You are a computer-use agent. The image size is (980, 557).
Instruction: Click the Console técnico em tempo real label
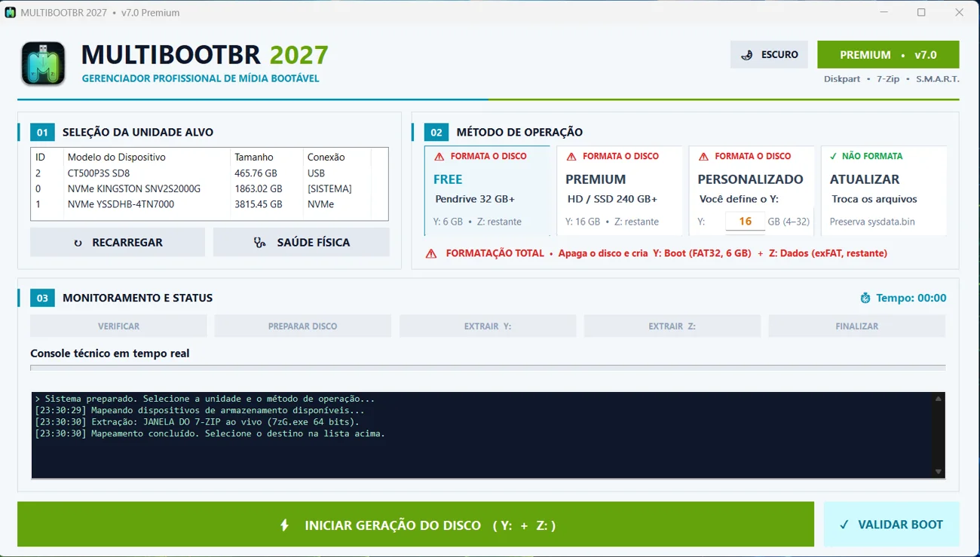pos(110,353)
